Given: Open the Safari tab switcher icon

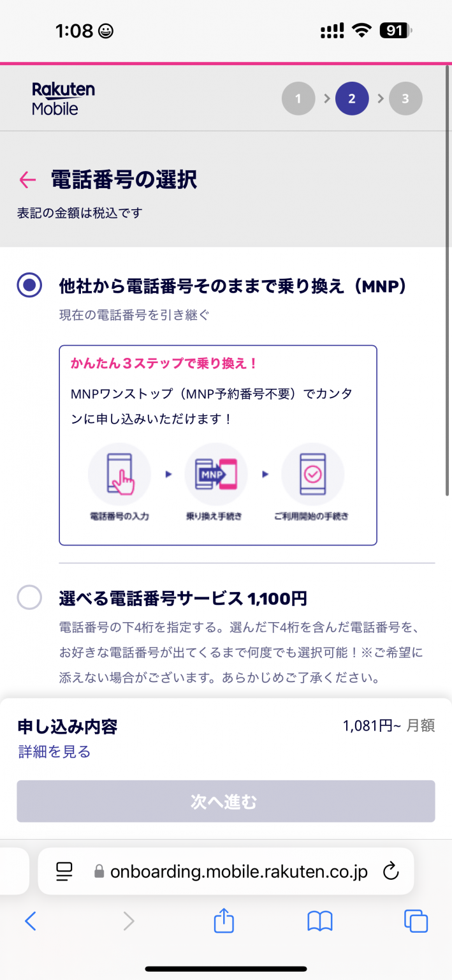Looking at the screenshot, I should coord(415,921).
